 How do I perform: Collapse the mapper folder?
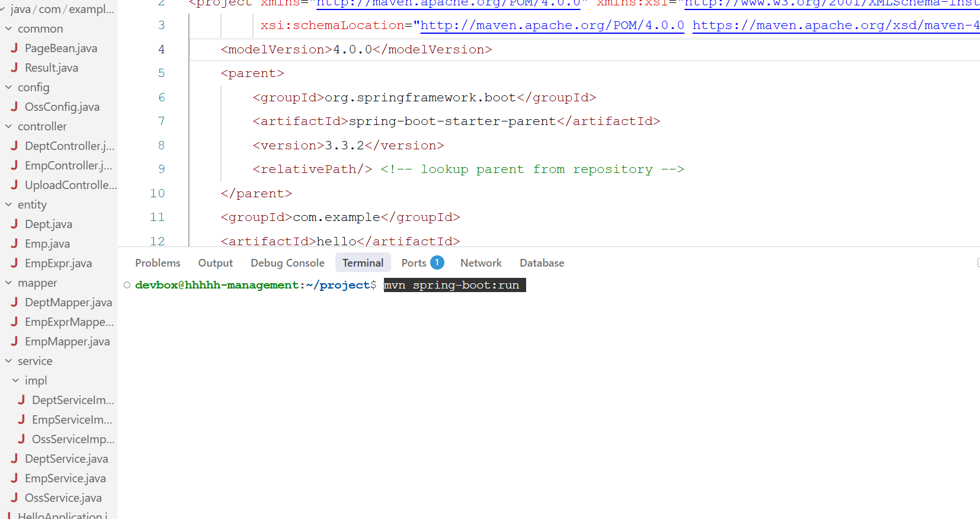[x=8, y=283]
